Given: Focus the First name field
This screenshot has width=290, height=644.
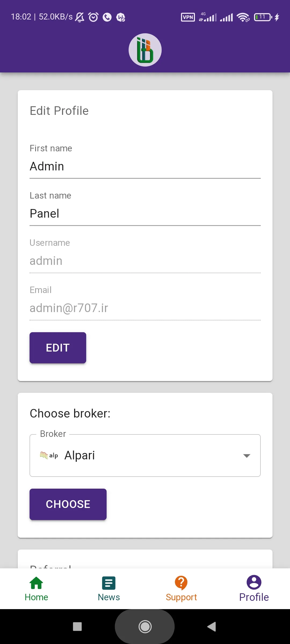Looking at the screenshot, I should [x=145, y=166].
